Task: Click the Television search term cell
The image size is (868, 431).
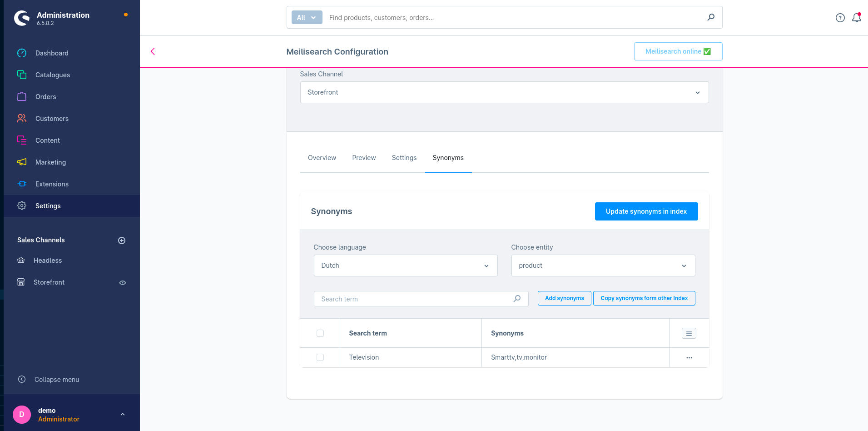Action: click(x=411, y=357)
